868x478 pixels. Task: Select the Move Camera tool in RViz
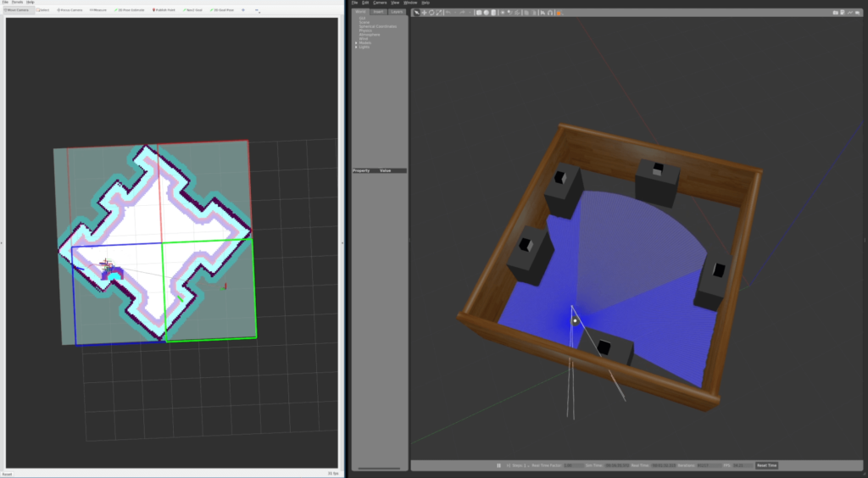[x=17, y=10]
